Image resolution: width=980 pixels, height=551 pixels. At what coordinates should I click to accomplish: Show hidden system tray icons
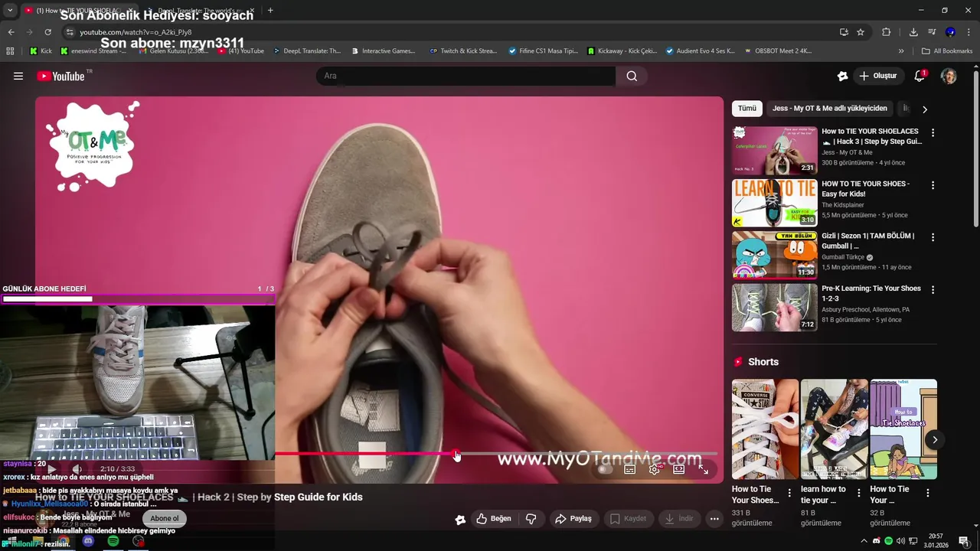point(864,541)
